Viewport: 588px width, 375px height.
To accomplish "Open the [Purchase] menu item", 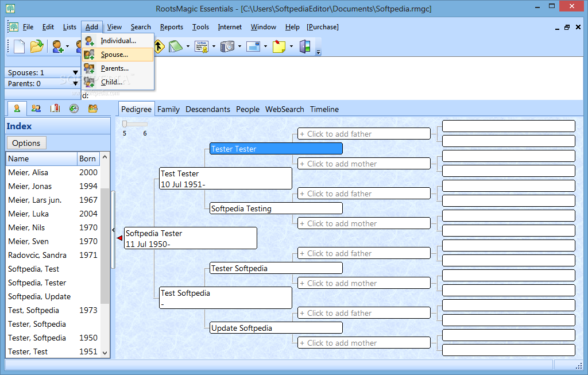I will [323, 27].
